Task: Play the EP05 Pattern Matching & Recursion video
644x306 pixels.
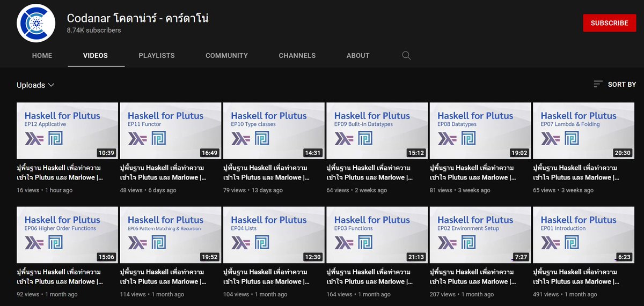Action: (x=170, y=235)
